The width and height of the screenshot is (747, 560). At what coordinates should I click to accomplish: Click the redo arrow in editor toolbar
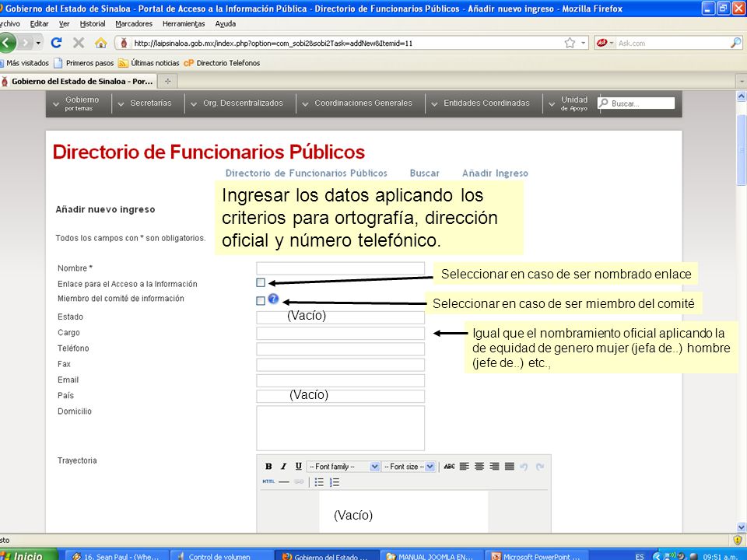[x=539, y=467]
